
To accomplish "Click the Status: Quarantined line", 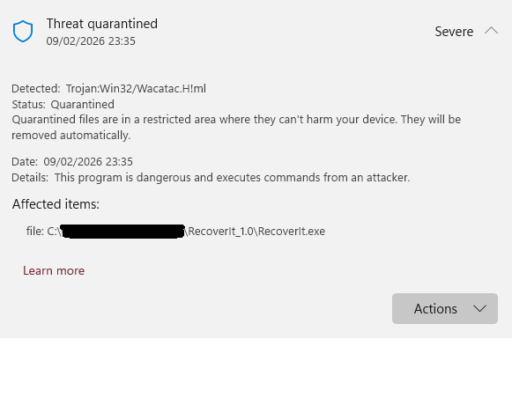I will [x=63, y=104].
